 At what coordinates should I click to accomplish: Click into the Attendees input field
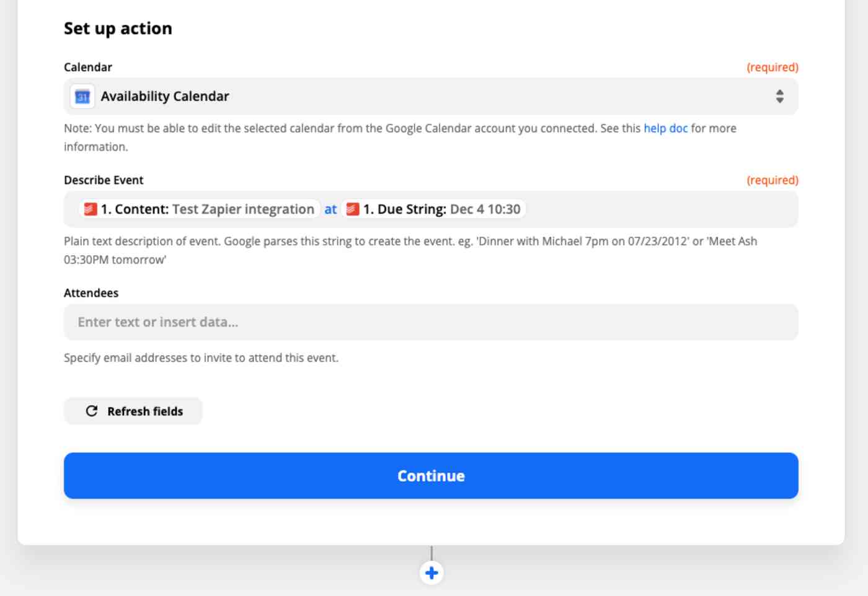tap(431, 322)
